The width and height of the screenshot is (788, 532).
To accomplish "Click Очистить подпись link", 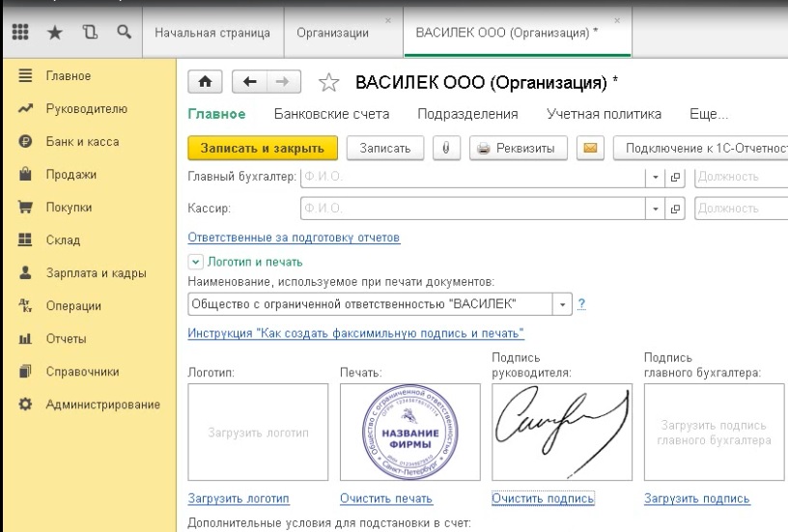I will coord(543,498).
